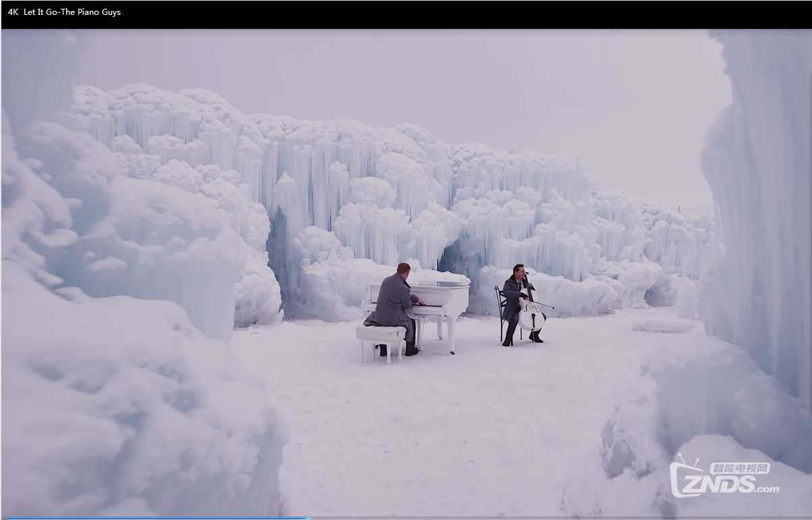
Task: Click the video title Let It Go-The Piano Guys
Action: pyautogui.click(x=71, y=11)
